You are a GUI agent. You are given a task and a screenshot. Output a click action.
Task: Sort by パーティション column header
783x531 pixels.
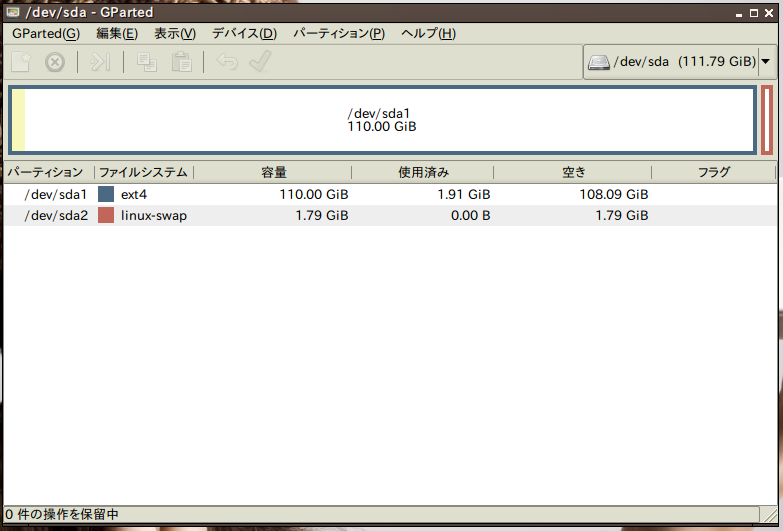[x=49, y=172]
